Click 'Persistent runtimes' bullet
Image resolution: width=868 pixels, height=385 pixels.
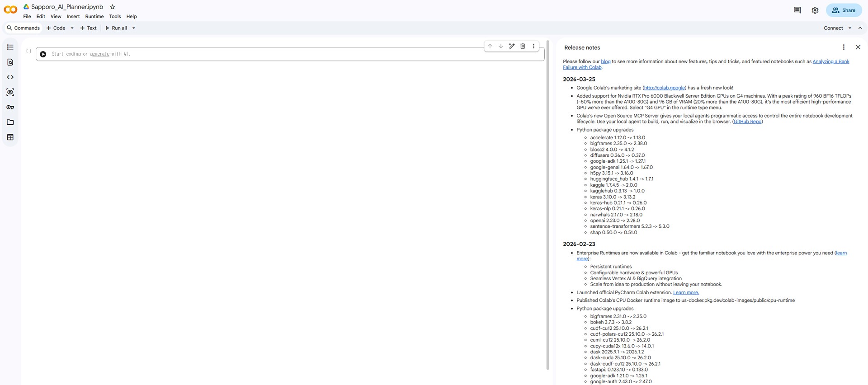click(x=611, y=267)
